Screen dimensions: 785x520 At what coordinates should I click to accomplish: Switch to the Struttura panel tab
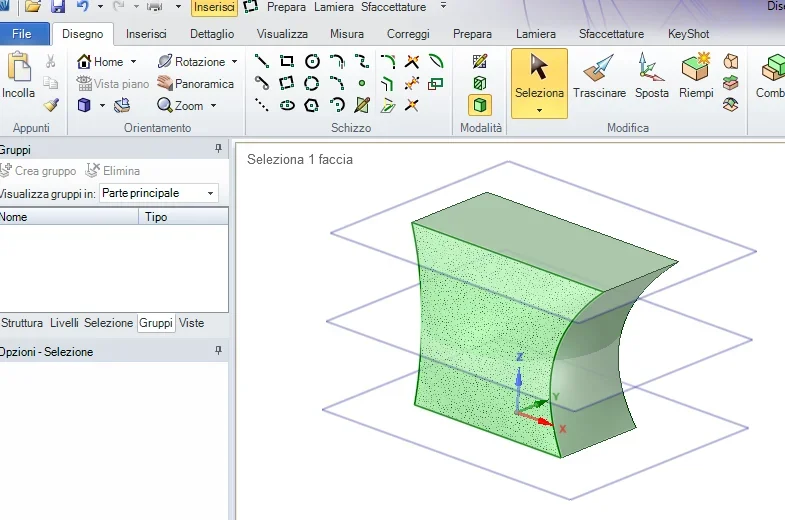coord(22,323)
